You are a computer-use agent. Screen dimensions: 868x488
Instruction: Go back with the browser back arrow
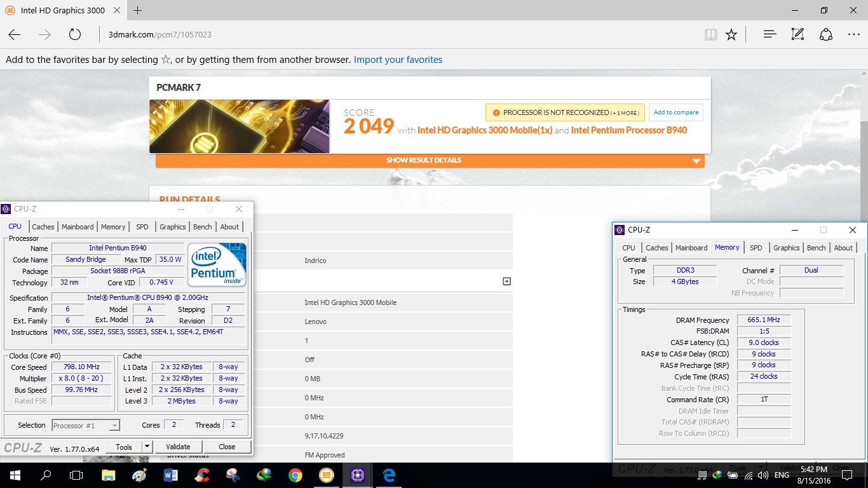[15, 34]
